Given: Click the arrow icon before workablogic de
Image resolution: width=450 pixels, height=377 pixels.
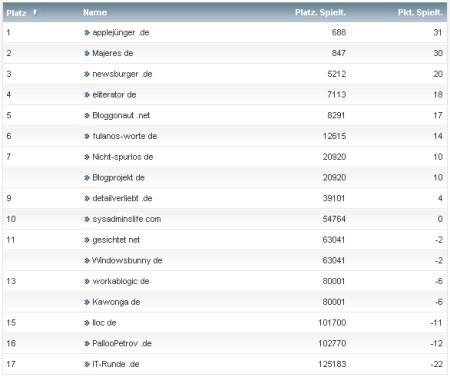Looking at the screenshot, I should pos(87,281).
